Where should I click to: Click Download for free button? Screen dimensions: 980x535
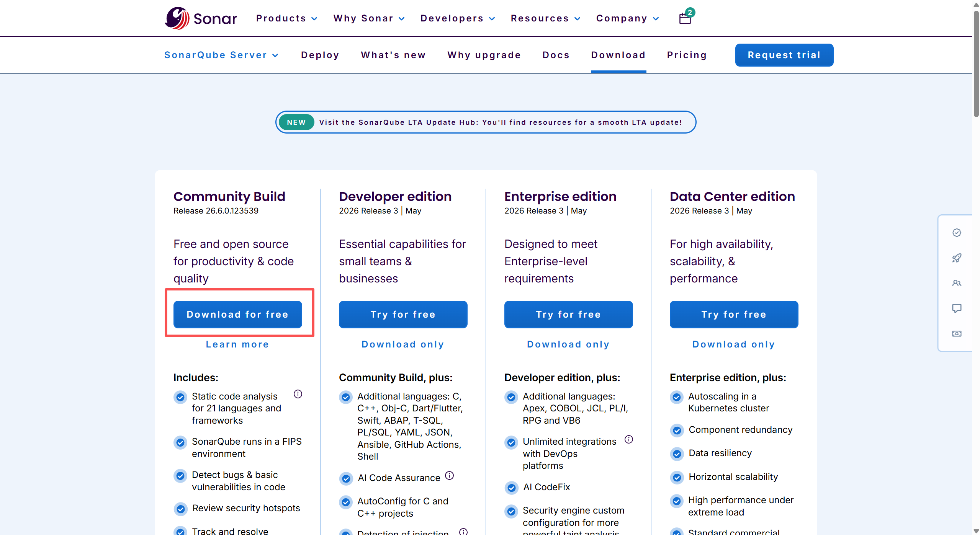click(x=237, y=314)
